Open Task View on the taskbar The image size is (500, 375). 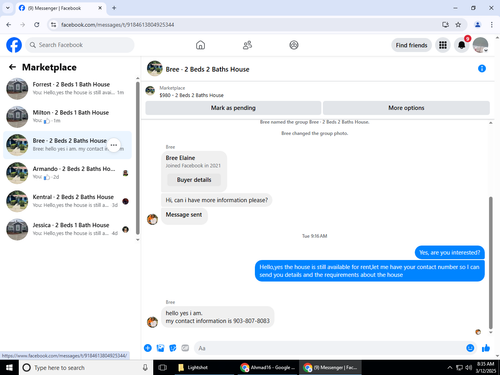click(162, 367)
